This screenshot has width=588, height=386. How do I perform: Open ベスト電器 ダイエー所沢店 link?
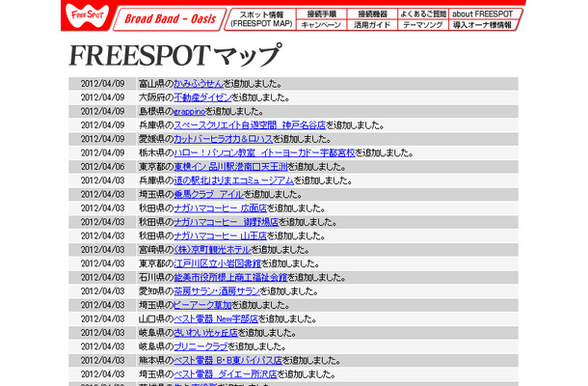pyautogui.click(x=226, y=374)
